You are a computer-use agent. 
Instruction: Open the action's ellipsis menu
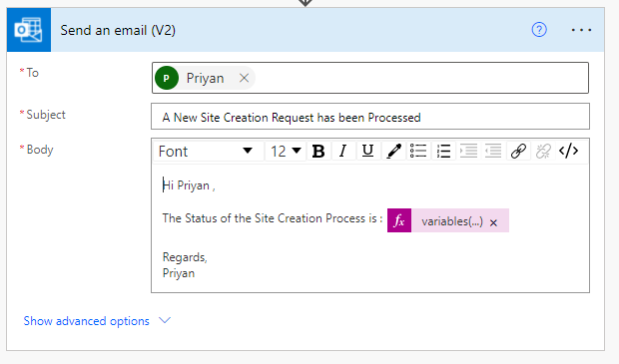coord(581,30)
